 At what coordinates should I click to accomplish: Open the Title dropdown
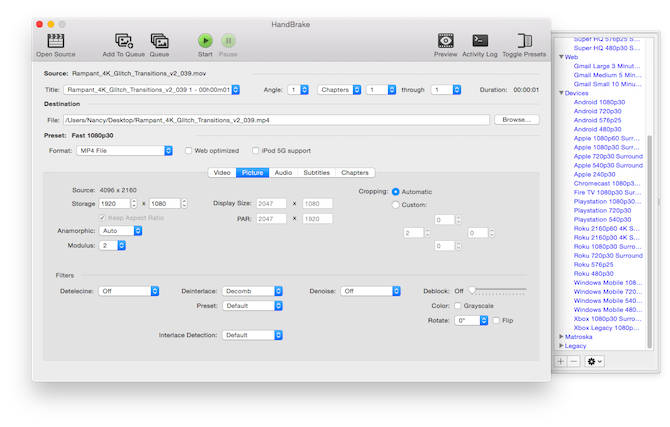click(x=152, y=90)
